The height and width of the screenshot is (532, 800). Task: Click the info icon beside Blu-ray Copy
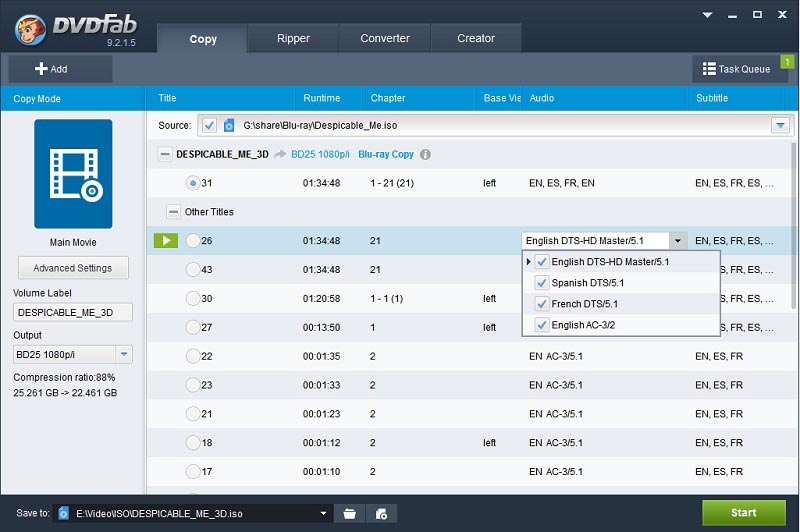click(425, 155)
